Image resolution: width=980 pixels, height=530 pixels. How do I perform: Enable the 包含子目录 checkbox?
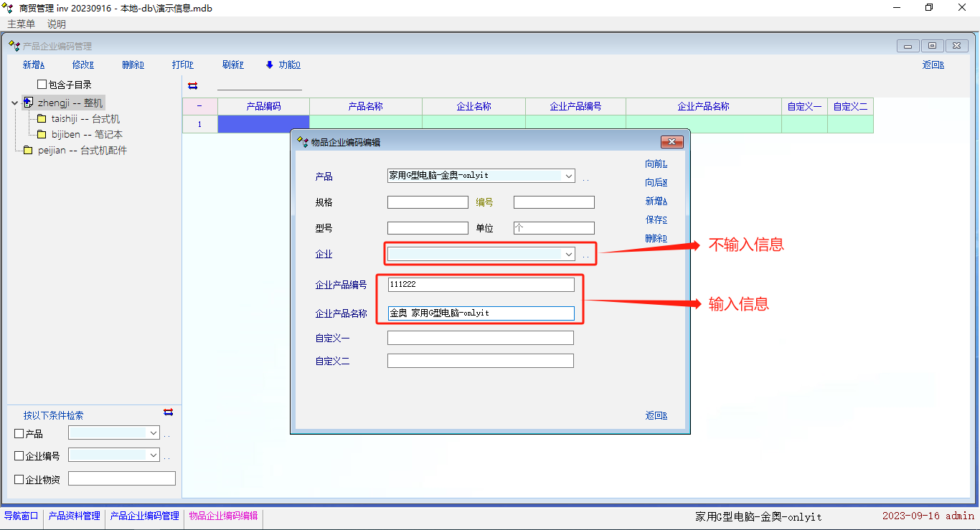(42, 85)
